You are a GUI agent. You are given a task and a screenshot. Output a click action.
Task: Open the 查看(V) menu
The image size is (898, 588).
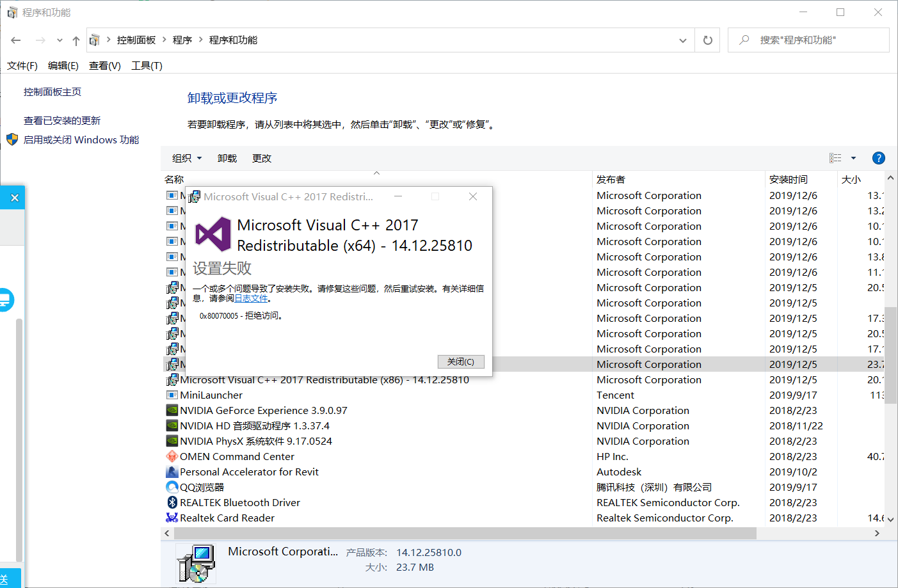point(105,66)
